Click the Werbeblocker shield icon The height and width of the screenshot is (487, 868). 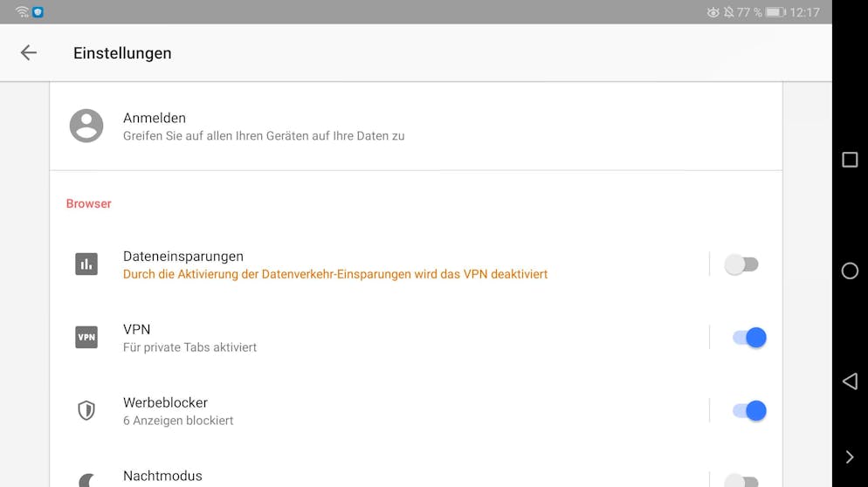pyautogui.click(x=86, y=410)
